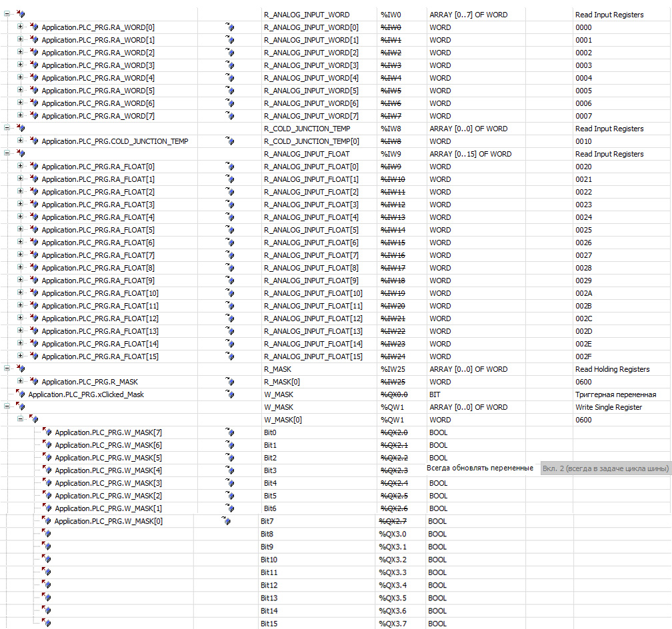Collapse the R_ANALOG_INPUT_FLOAT array group
The image size is (672, 629).
point(7,153)
